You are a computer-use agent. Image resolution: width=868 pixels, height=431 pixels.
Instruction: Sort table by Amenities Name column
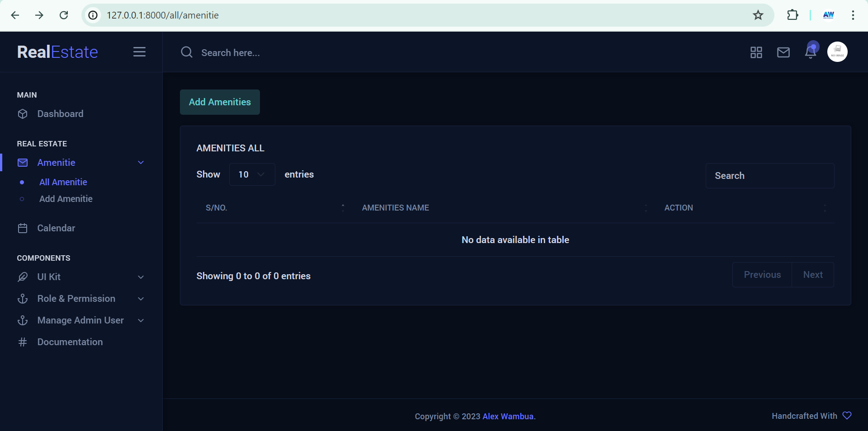pos(502,208)
